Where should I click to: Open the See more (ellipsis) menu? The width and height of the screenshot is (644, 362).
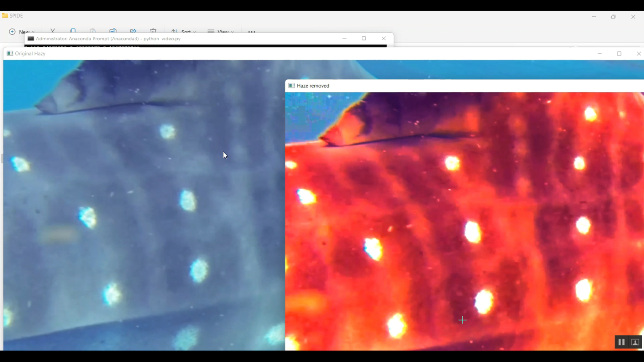click(x=252, y=32)
